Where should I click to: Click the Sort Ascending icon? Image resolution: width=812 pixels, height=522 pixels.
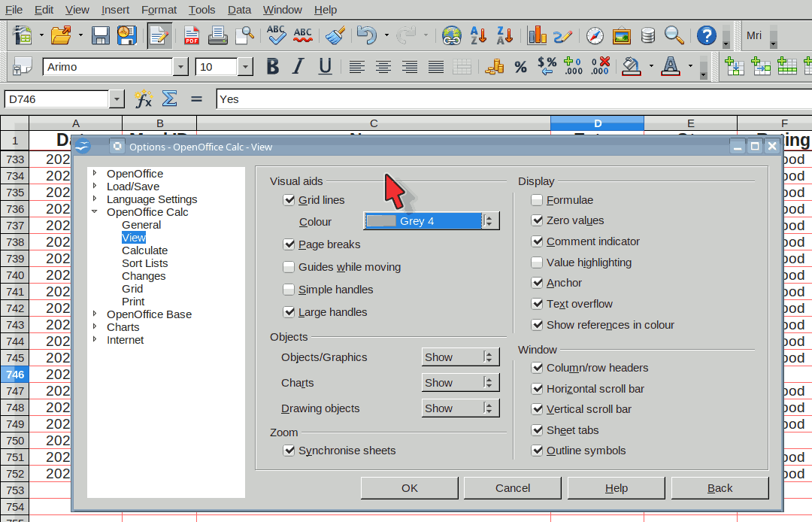pos(478,35)
